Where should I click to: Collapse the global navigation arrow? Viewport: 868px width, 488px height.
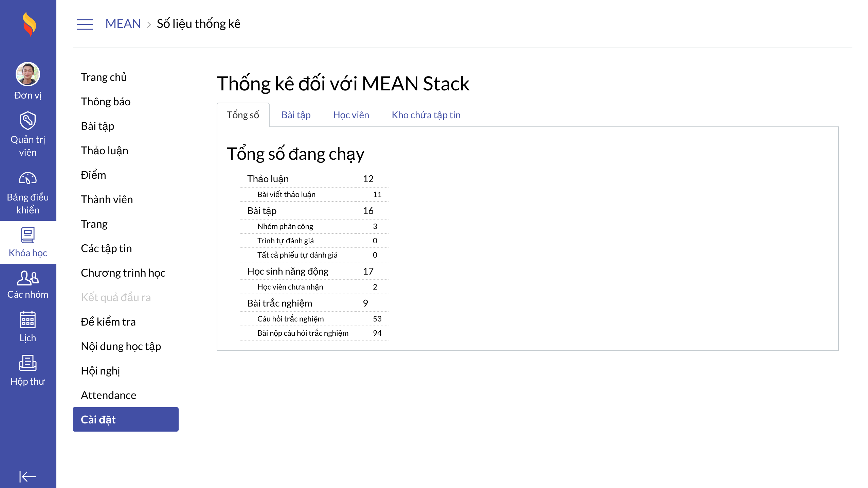pos(28,476)
